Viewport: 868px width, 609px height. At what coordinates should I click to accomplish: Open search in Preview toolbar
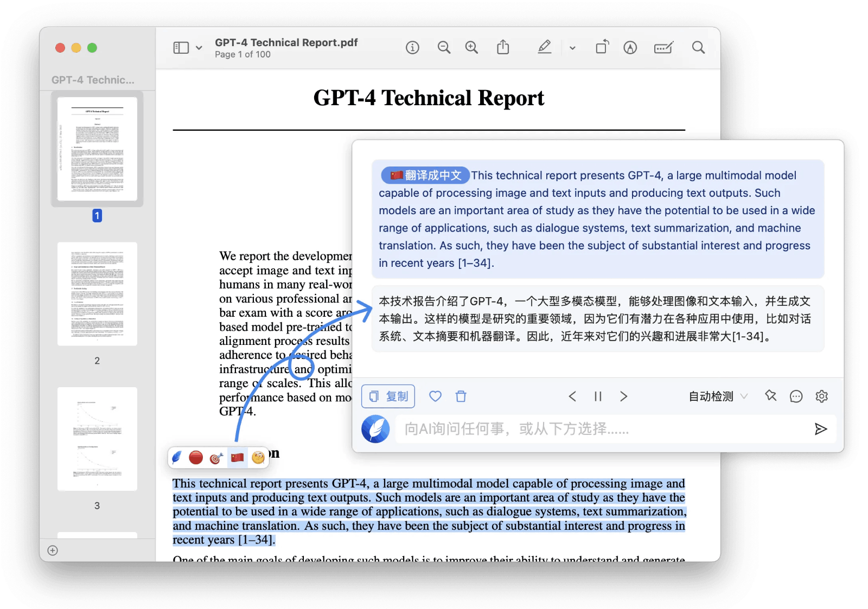click(x=698, y=48)
